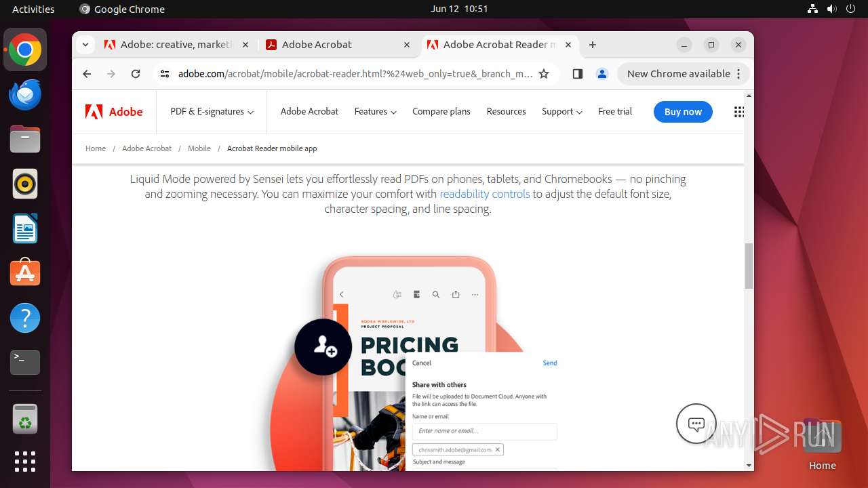The height and width of the screenshot is (488, 868).
Task: Go forward in browser history
Action: pyautogui.click(x=111, y=74)
